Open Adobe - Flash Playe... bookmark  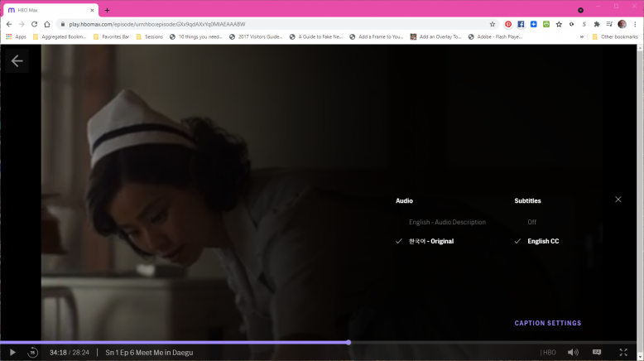click(x=495, y=37)
